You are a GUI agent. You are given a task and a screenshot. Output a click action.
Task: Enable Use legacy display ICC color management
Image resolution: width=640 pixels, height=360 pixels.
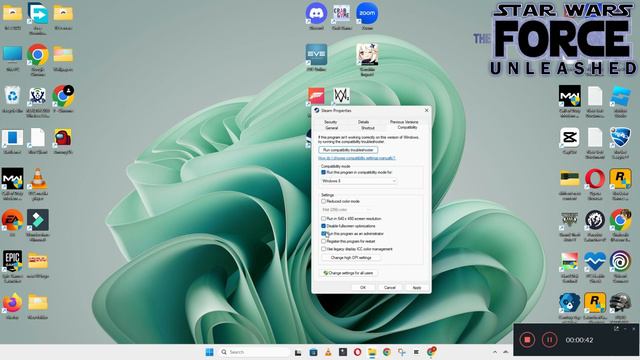tap(323, 249)
